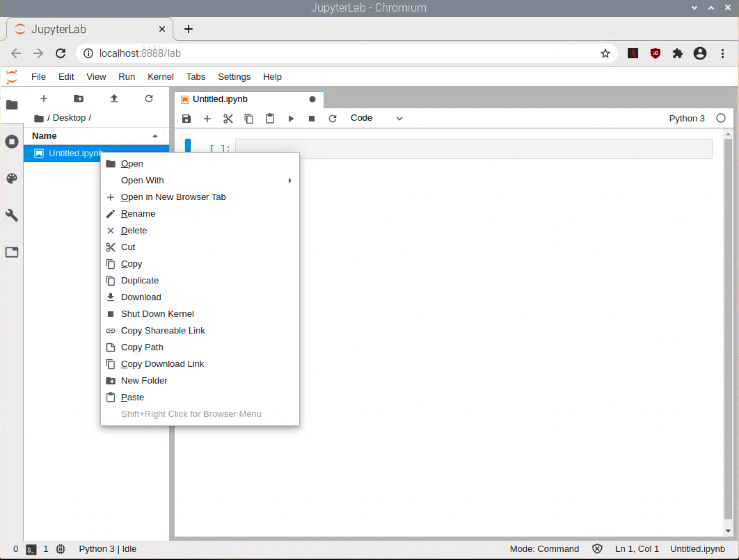Screen dimensions: 739x560
Task: Open the uBlock shield extension
Action: tap(655, 53)
